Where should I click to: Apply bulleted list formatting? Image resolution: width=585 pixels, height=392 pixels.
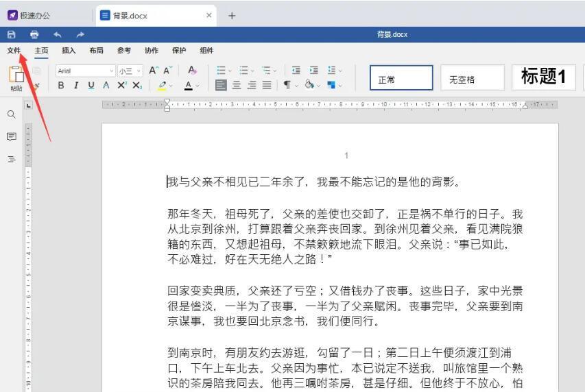click(x=222, y=70)
